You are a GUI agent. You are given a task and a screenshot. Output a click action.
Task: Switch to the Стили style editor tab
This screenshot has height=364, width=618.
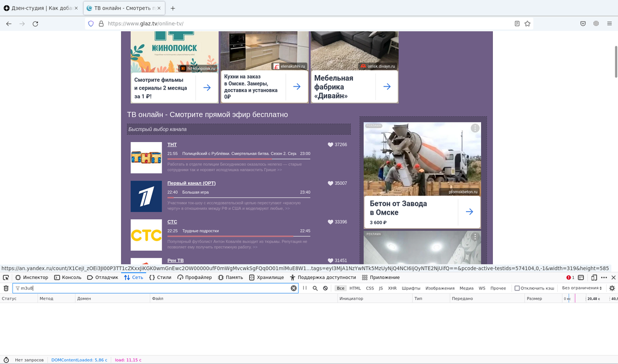pyautogui.click(x=160, y=278)
